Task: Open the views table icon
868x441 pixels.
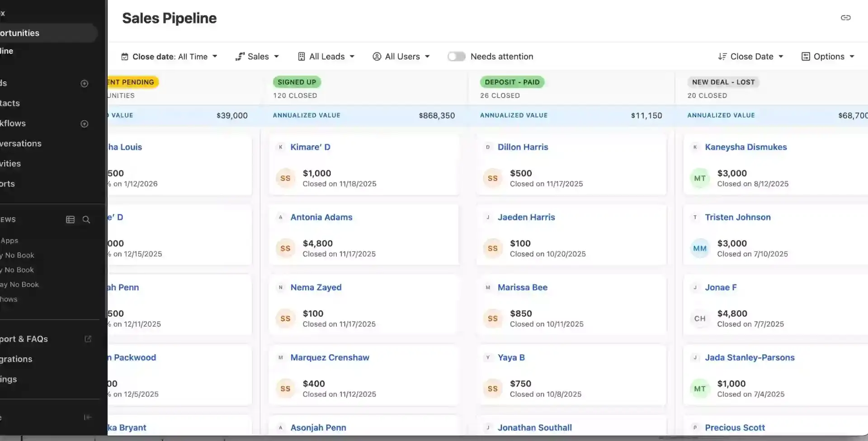Action: pos(70,220)
